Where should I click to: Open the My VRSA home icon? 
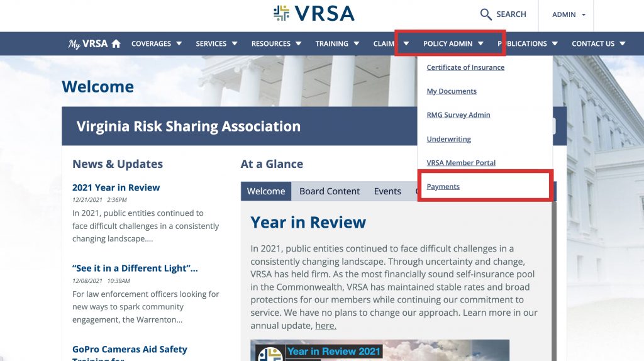click(116, 43)
